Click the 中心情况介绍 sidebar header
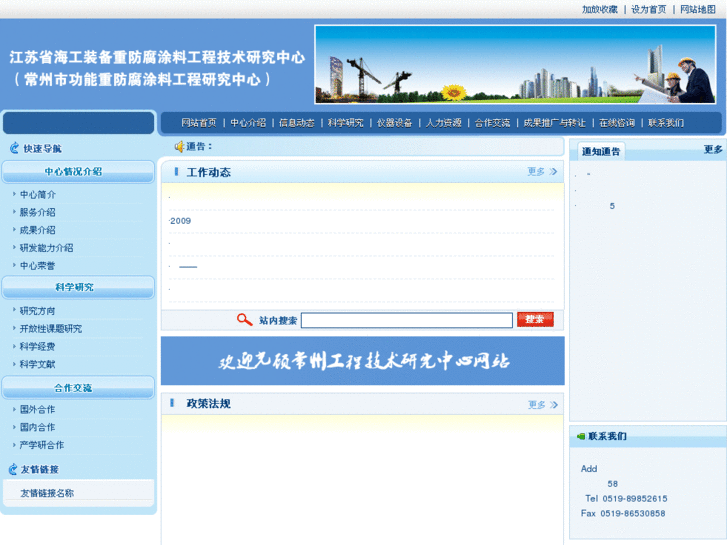The width and height of the screenshot is (727, 545). (78, 172)
